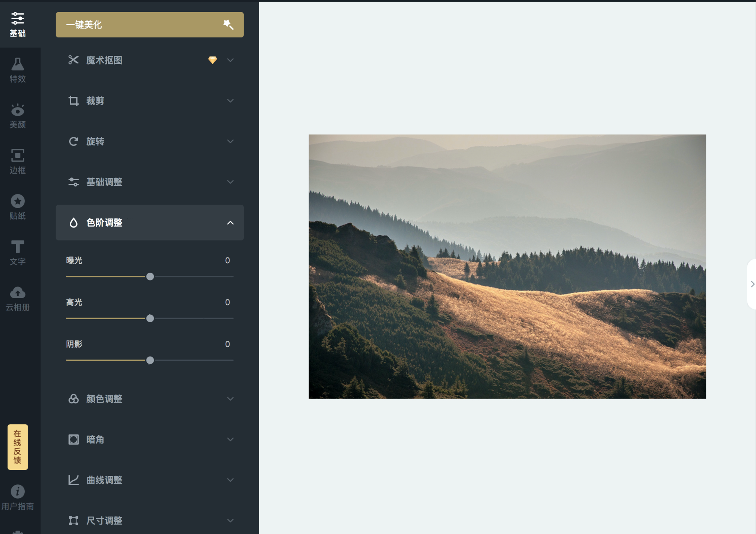Click the premium diamond icon on 魔术抠图
The height and width of the screenshot is (534, 756).
(213, 60)
